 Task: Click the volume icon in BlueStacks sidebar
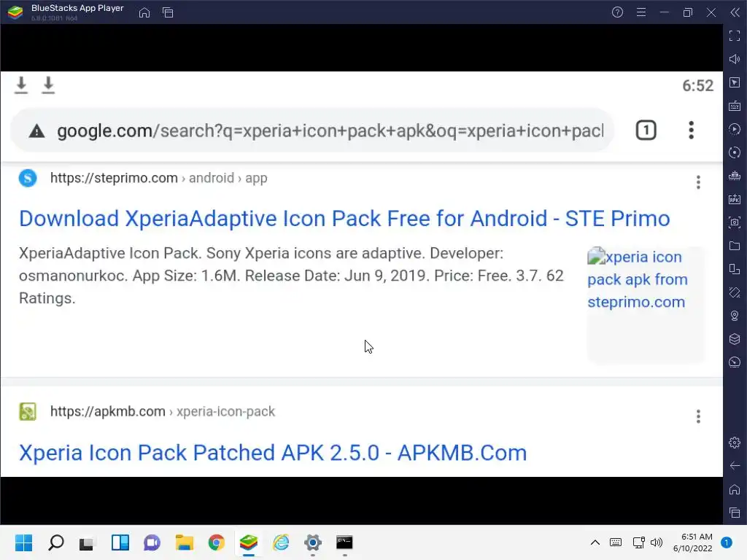735,59
